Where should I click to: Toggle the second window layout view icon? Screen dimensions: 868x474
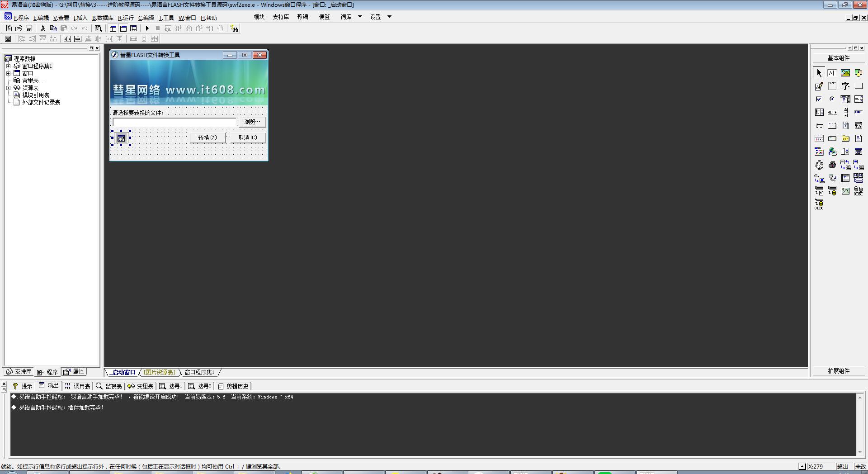coord(123,28)
